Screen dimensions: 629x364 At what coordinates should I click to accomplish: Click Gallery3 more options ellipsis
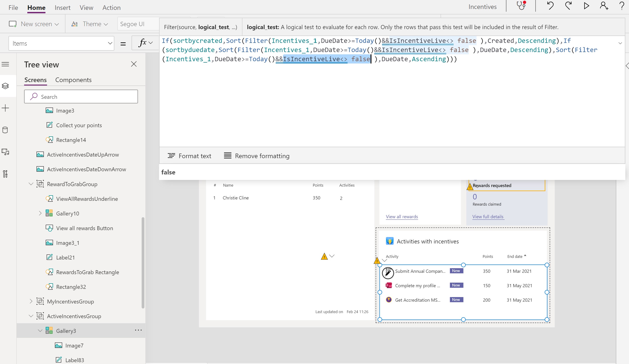click(x=138, y=330)
